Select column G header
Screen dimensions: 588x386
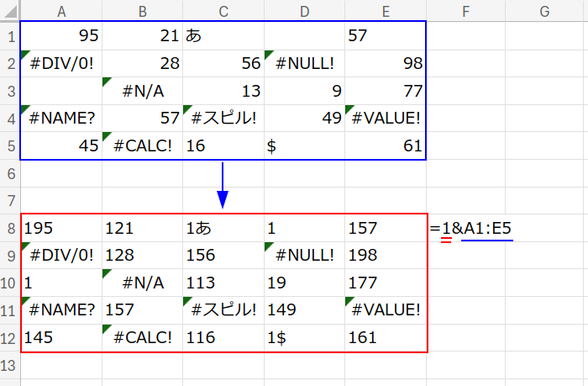(544, 10)
